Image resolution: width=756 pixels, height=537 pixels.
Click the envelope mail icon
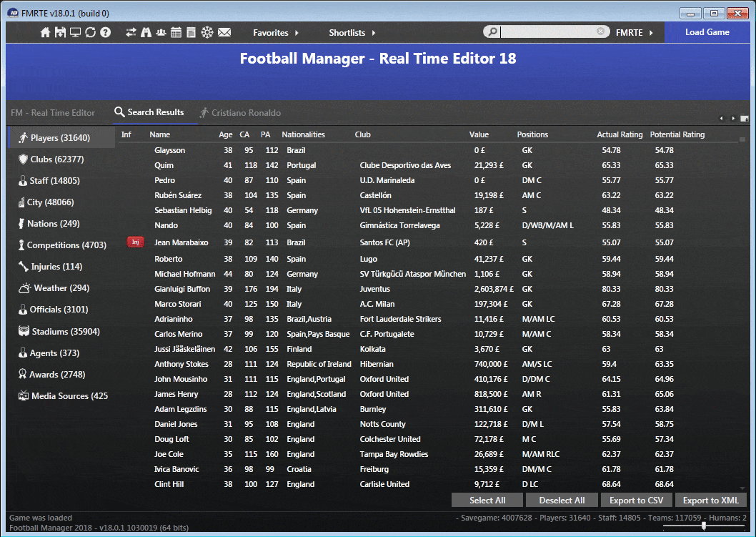pos(224,32)
